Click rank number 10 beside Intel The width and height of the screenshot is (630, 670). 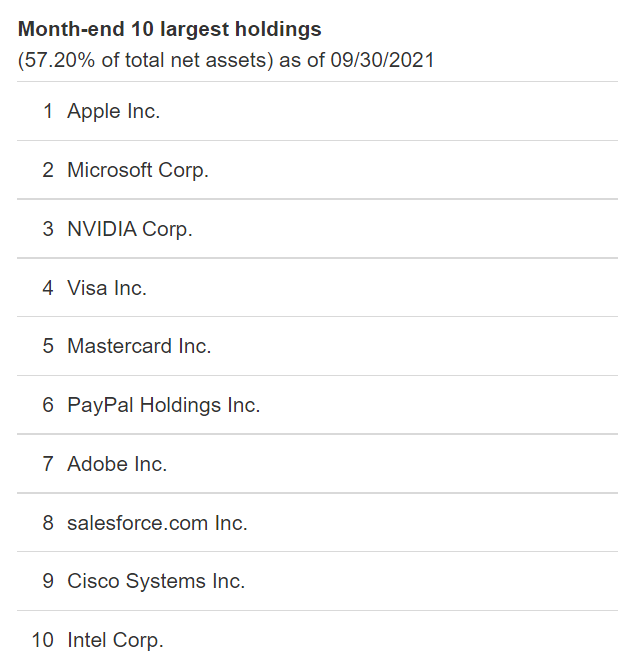click(x=43, y=640)
